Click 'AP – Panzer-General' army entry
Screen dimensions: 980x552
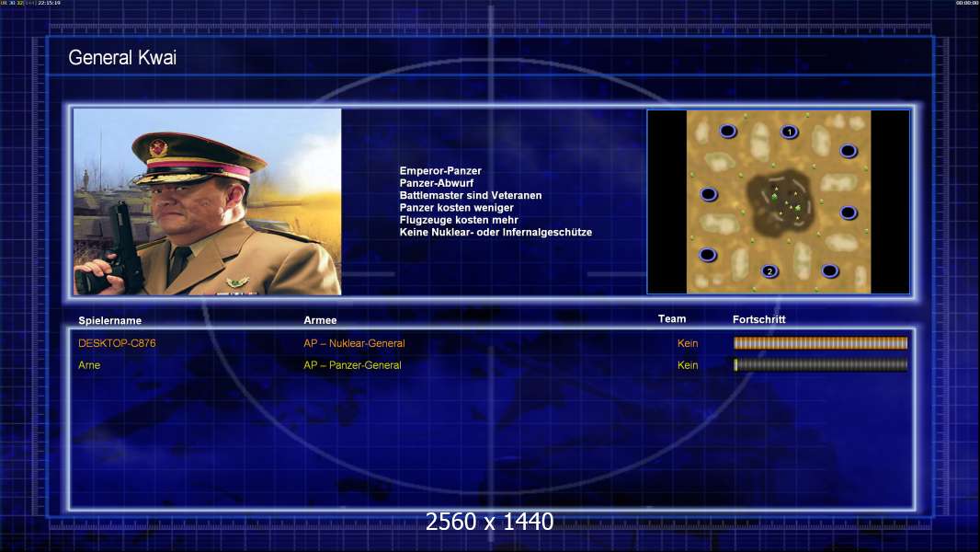[x=352, y=365]
